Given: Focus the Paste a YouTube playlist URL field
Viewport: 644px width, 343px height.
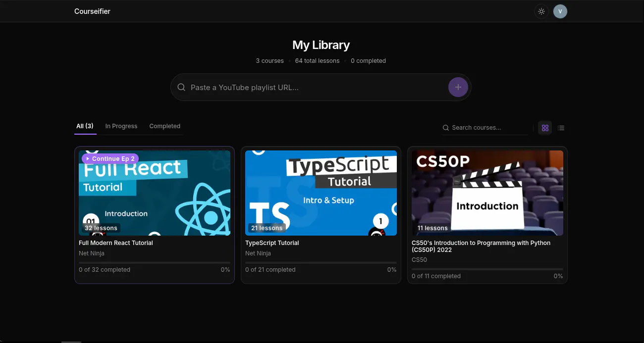Looking at the screenshot, I should point(317,88).
